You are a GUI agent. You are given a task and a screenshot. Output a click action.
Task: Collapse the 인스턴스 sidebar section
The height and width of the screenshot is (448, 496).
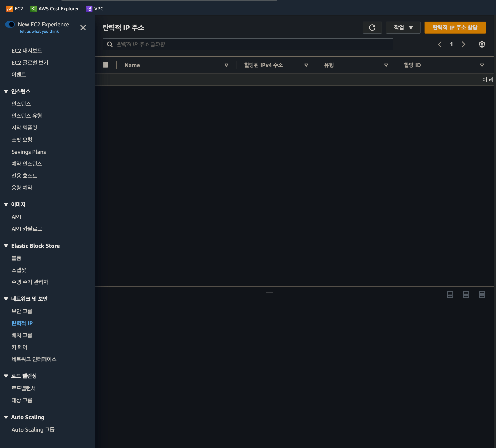(x=6, y=91)
